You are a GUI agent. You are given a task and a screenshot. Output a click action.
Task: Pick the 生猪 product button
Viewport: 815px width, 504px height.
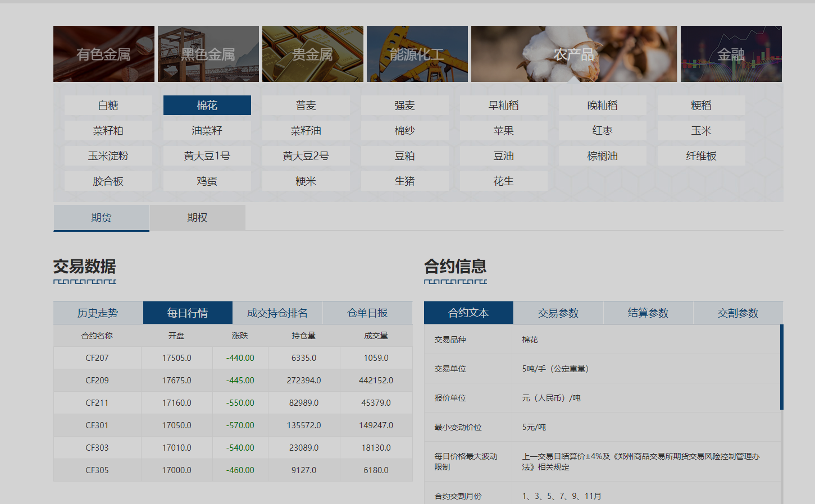(404, 181)
